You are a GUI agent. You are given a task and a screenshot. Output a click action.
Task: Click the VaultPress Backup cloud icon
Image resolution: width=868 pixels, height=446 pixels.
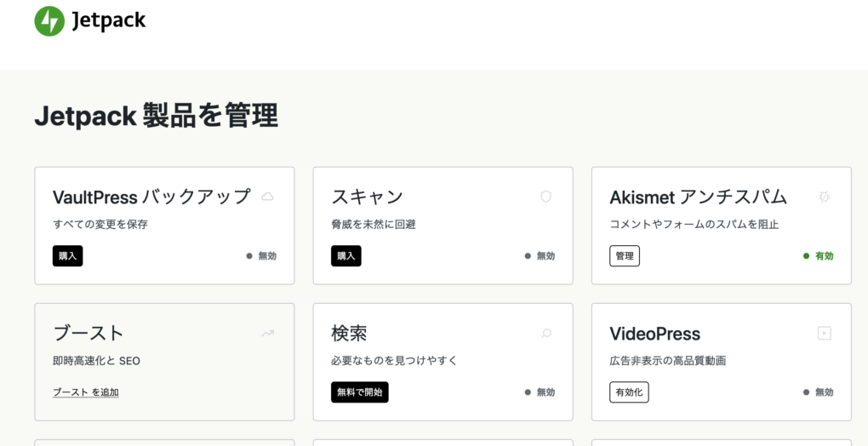(267, 197)
